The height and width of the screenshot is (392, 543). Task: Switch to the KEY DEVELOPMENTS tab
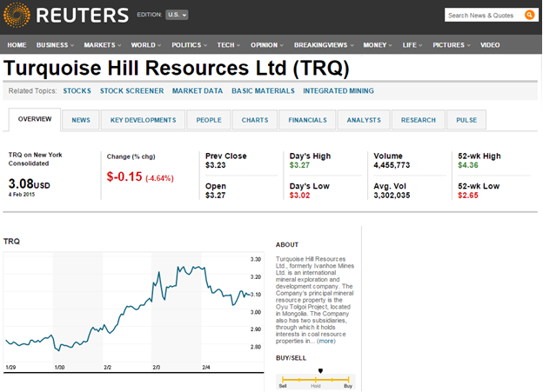click(143, 120)
